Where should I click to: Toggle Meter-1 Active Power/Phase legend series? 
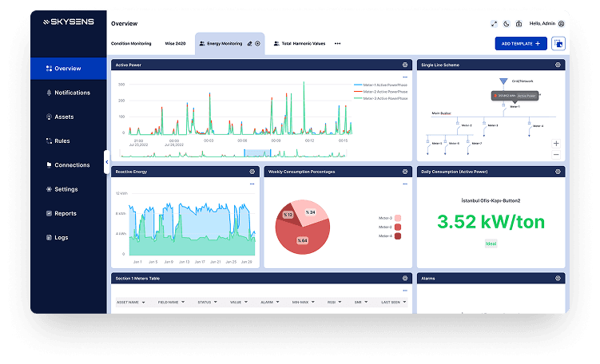(x=380, y=85)
